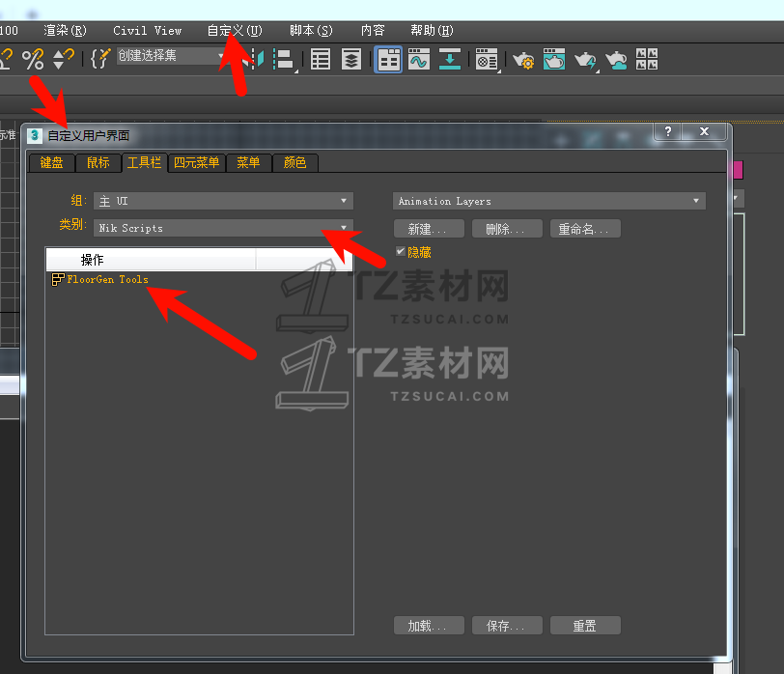Open the Material Editor
The width and height of the screenshot is (784, 674).
coord(487,60)
